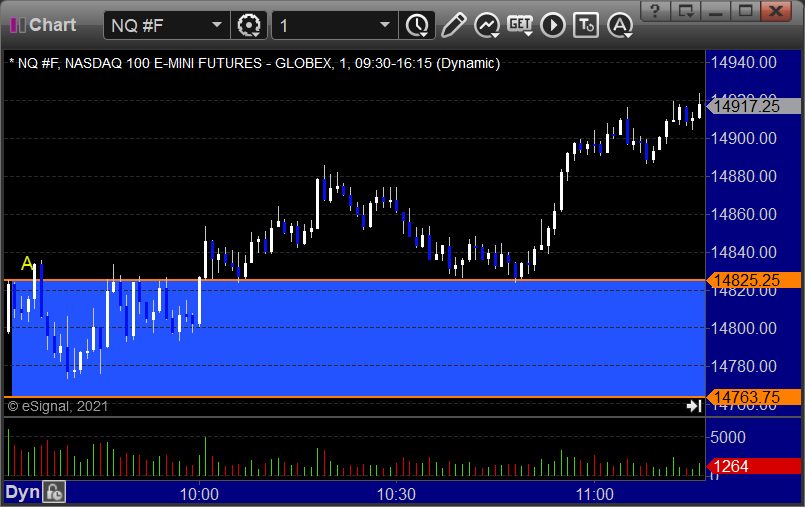Click the 14880.00 price axis label

pyautogui.click(x=743, y=177)
